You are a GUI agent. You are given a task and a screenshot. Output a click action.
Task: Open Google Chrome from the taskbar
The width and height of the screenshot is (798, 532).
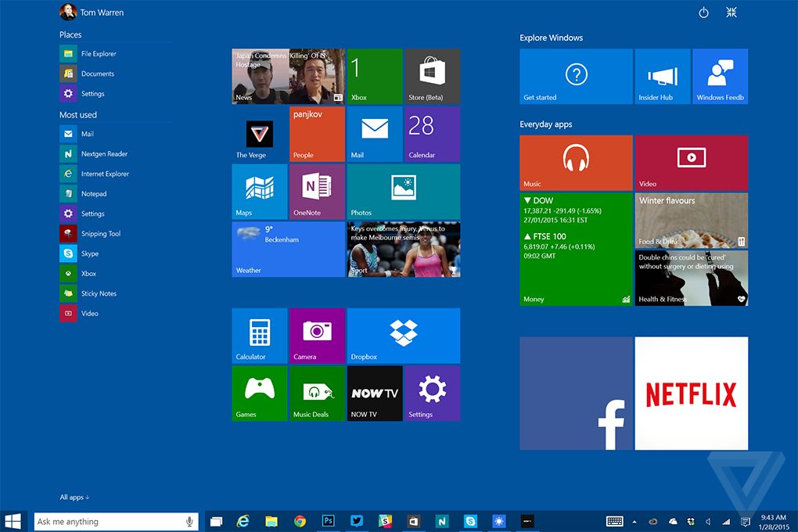coord(300,521)
